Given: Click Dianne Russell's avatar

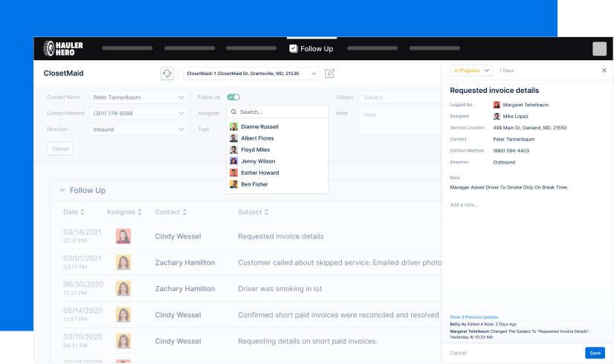Looking at the screenshot, I should tap(233, 127).
